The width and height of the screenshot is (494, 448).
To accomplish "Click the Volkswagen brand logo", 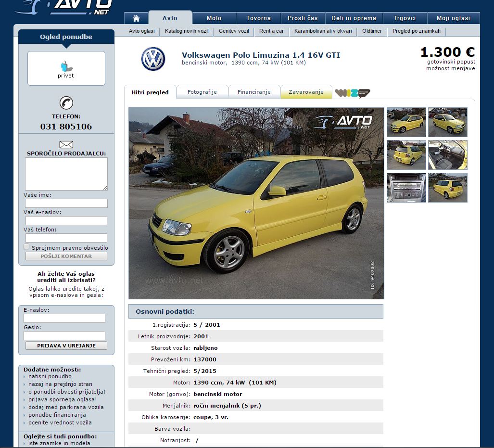I will tap(153, 59).
